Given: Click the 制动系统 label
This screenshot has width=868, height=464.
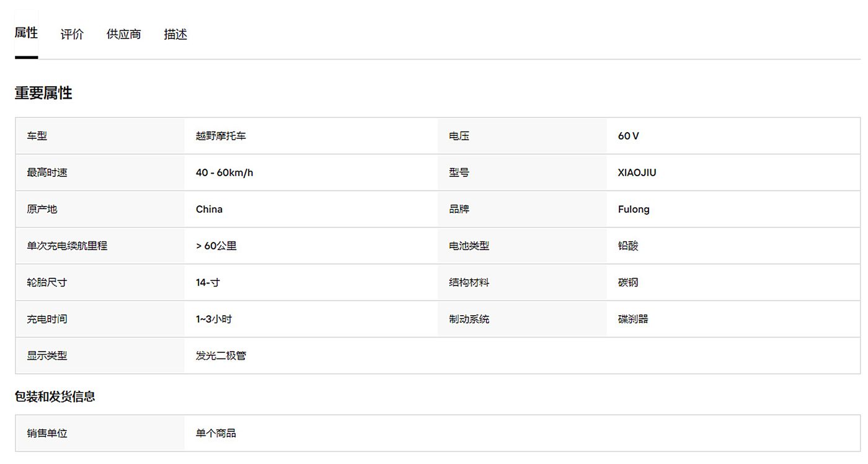Looking at the screenshot, I should [469, 319].
